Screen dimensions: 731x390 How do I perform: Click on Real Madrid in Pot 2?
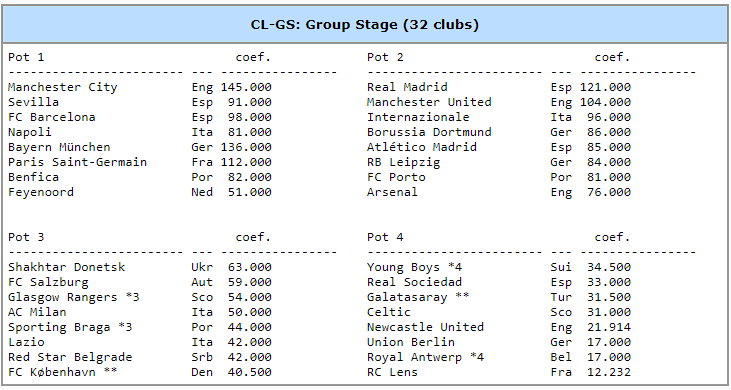[407, 87]
